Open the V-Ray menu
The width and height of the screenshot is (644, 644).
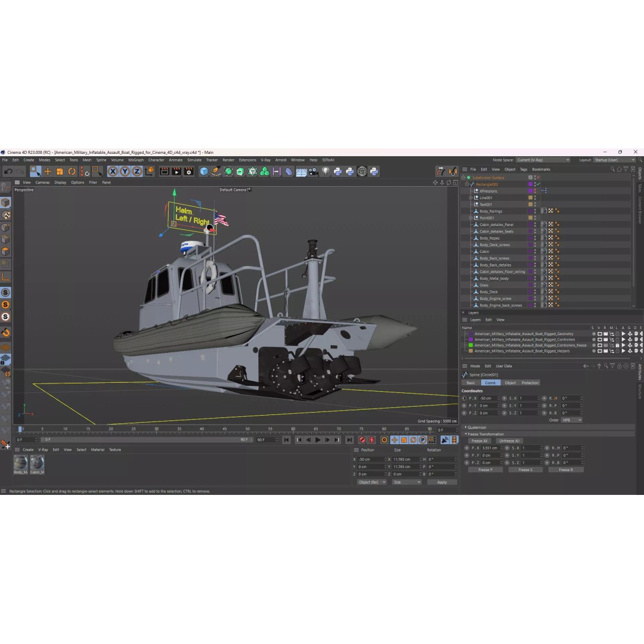point(266,160)
